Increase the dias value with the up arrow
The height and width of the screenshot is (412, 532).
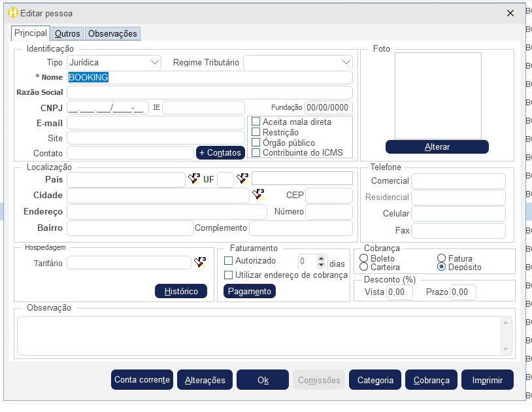click(x=321, y=258)
